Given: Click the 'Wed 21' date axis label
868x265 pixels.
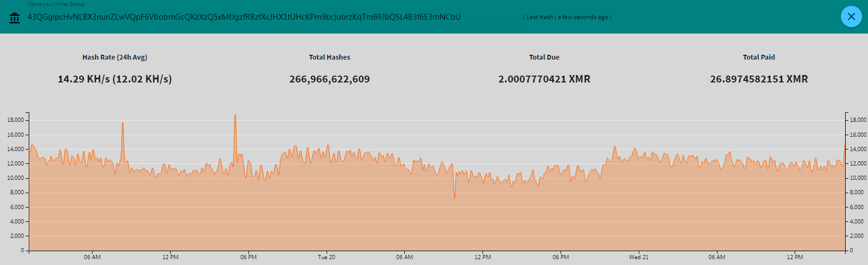Looking at the screenshot, I should pos(639,258).
